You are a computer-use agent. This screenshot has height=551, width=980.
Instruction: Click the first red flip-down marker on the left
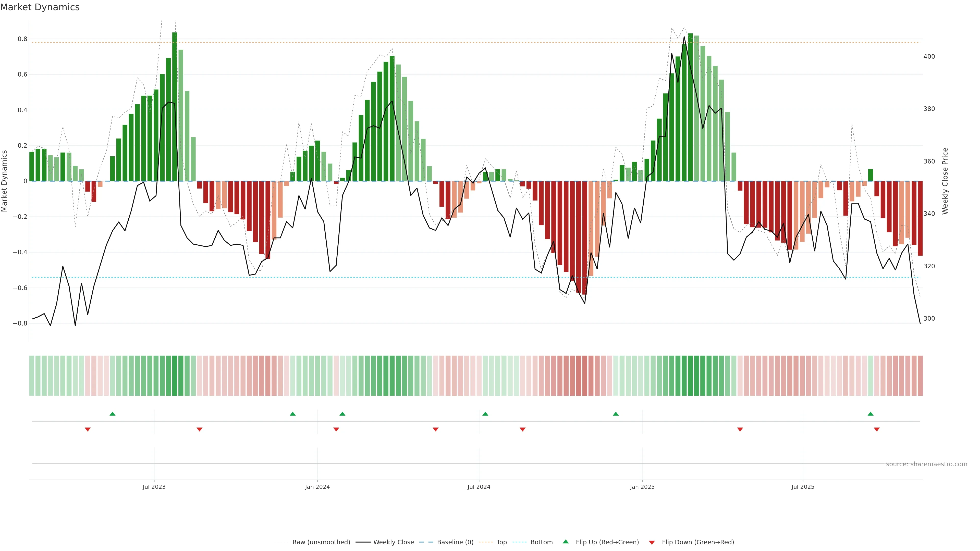tap(88, 429)
